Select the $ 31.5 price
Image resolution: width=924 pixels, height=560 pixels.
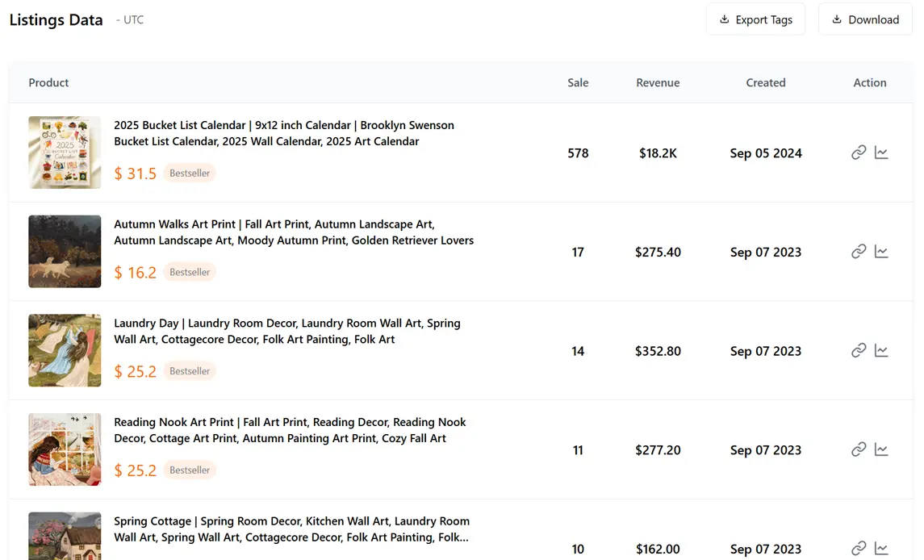pyautogui.click(x=135, y=173)
